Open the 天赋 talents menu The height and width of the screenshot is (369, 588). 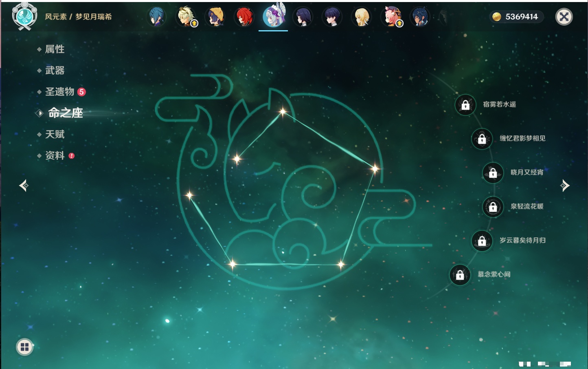tap(55, 134)
